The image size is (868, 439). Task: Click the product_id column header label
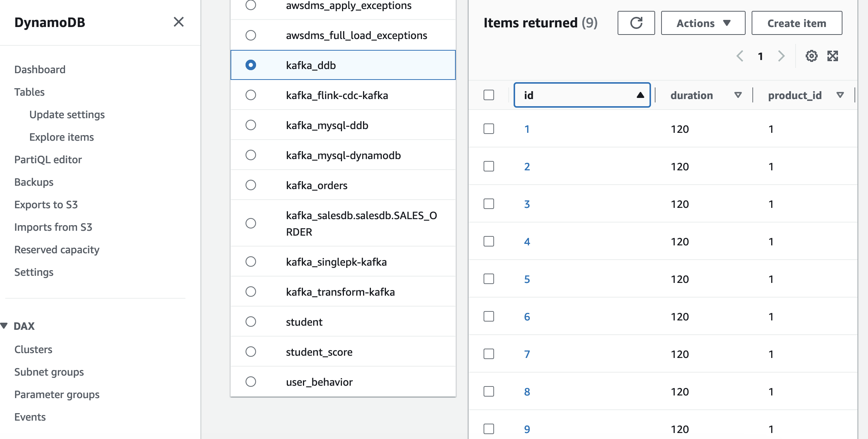click(795, 95)
